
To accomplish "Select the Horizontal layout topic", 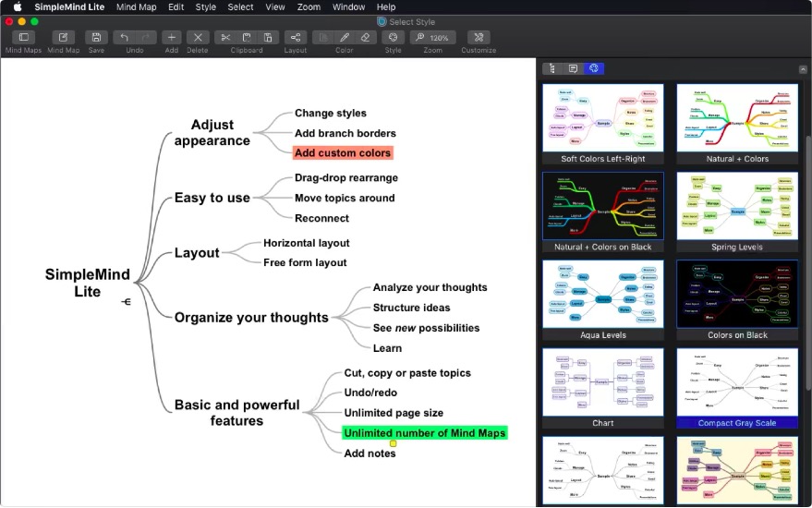I will 306,243.
